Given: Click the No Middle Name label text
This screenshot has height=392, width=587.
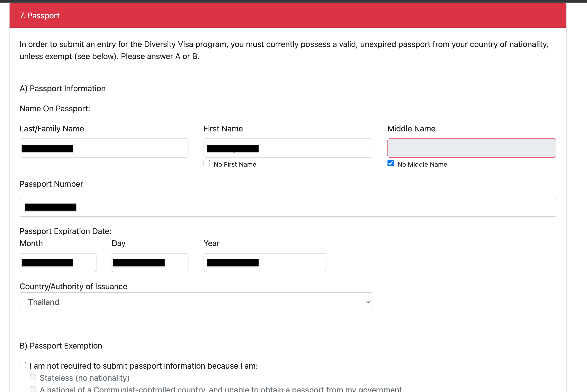Looking at the screenshot, I should [422, 164].
